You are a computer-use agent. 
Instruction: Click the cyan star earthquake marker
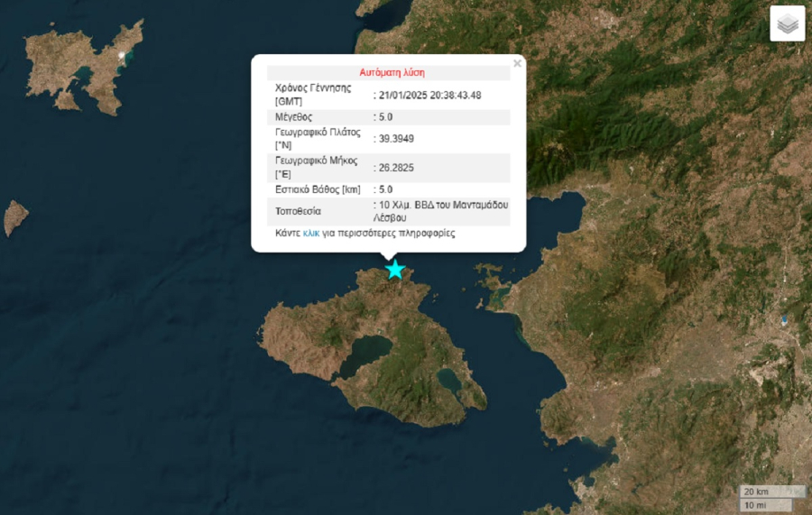[x=395, y=270]
